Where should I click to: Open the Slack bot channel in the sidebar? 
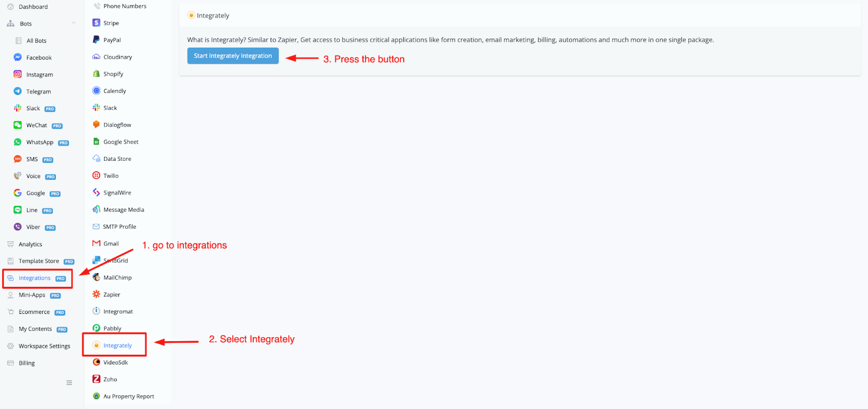(34, 108)
